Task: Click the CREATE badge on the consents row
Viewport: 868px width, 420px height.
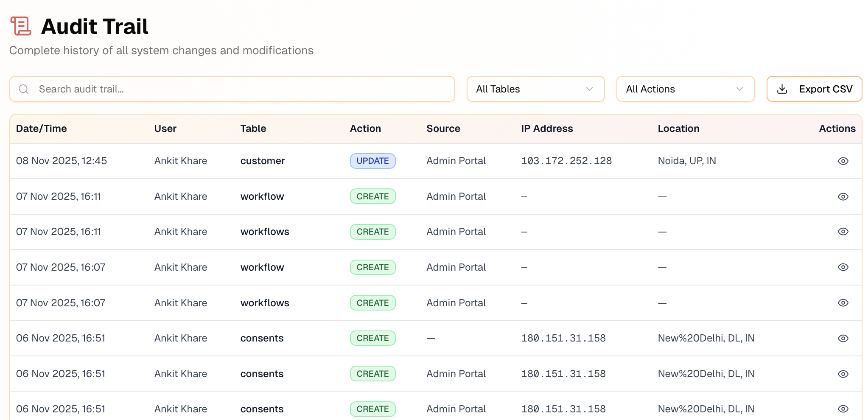Action: (372, 338)
